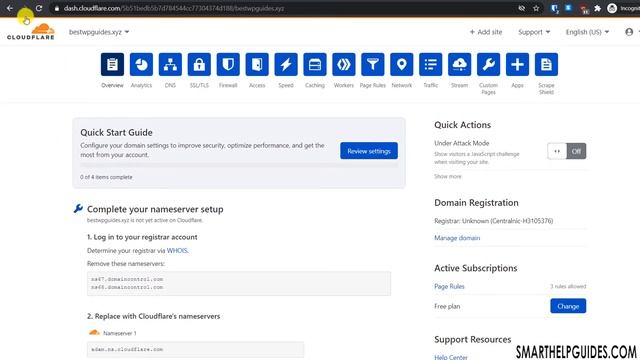Image resolution: width=640 pixels, height=360 pixels.
Task: Open the Page Rules subscription link
Action: 449,287
